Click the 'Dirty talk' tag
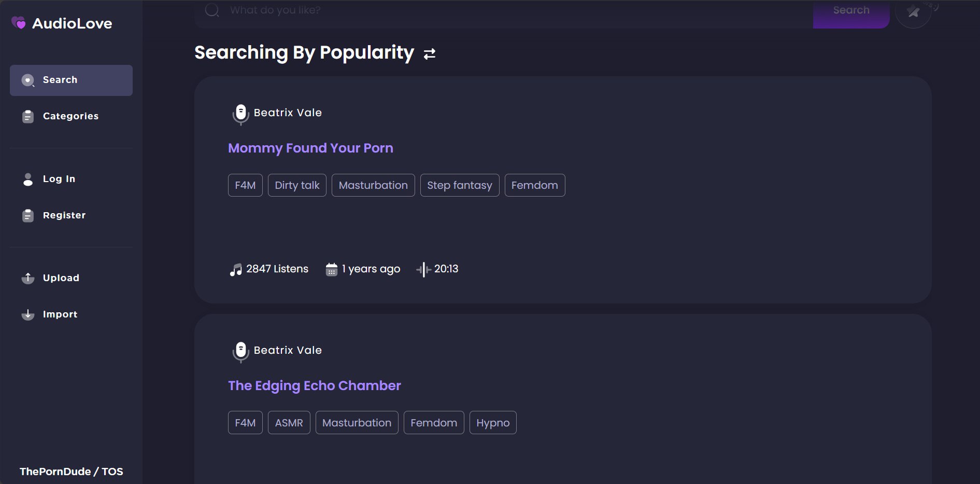 (x=297, y=185)
